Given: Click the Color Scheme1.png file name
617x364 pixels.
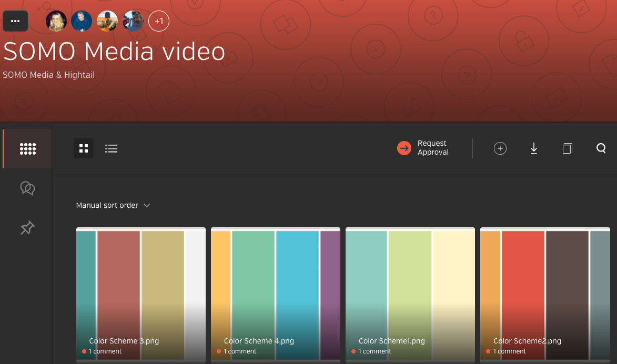Looking at the screenshot, I should pos(391,341).
